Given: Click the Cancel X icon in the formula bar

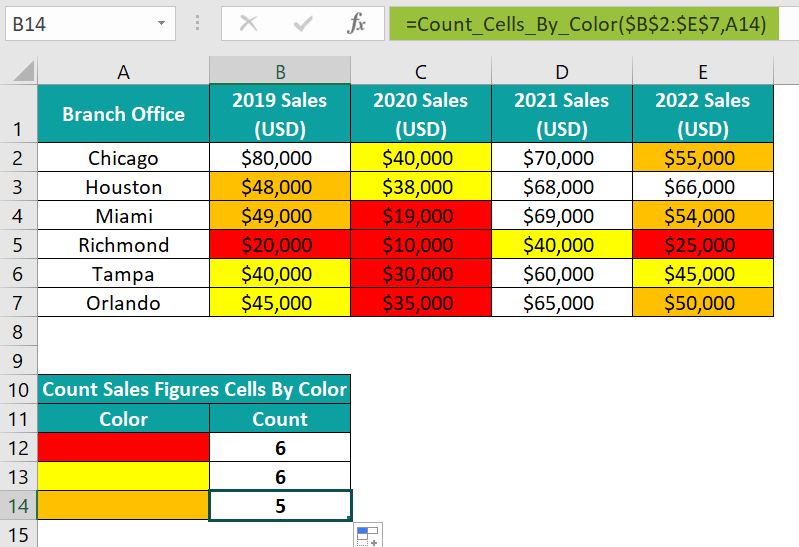Looking at the screenshot, I should (248, 23).
